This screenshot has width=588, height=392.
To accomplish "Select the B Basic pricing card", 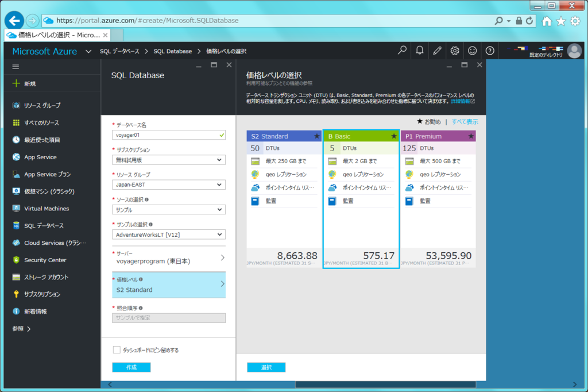I will coord(361,199).
